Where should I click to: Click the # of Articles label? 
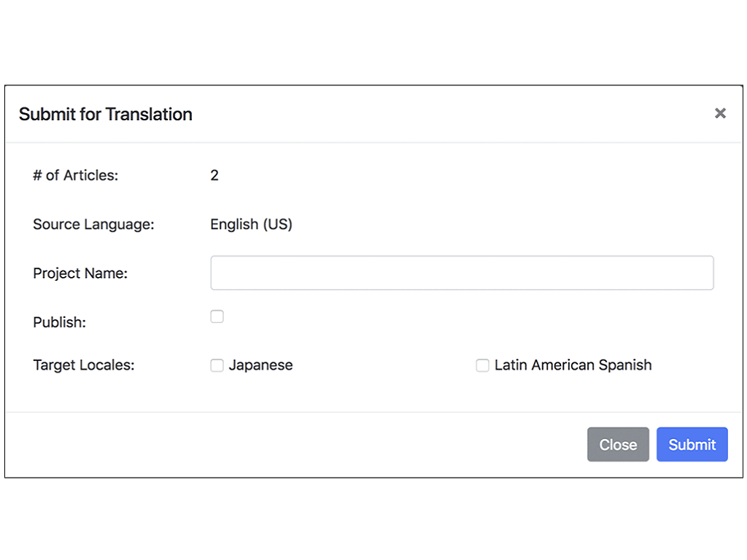click(75, 175)
